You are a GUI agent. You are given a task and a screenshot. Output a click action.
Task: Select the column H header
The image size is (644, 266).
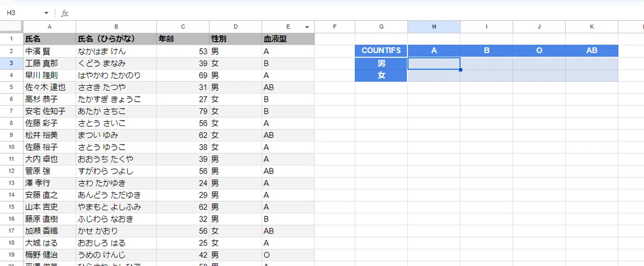(x=434, y=27)
